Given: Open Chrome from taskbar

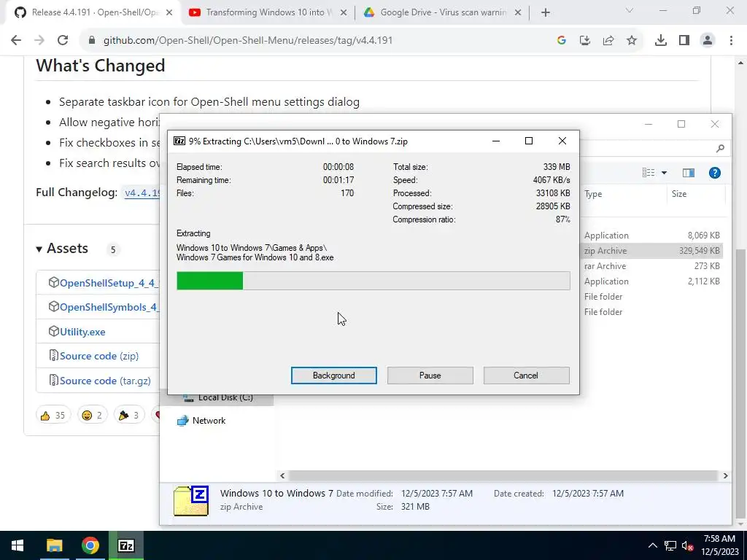Looking at the screenshot, I should (x=90, y=545).
